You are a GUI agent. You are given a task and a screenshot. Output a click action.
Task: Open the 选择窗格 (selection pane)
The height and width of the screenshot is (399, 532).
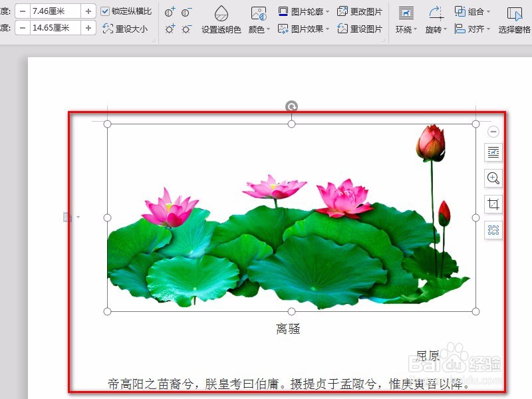[514, 20]
